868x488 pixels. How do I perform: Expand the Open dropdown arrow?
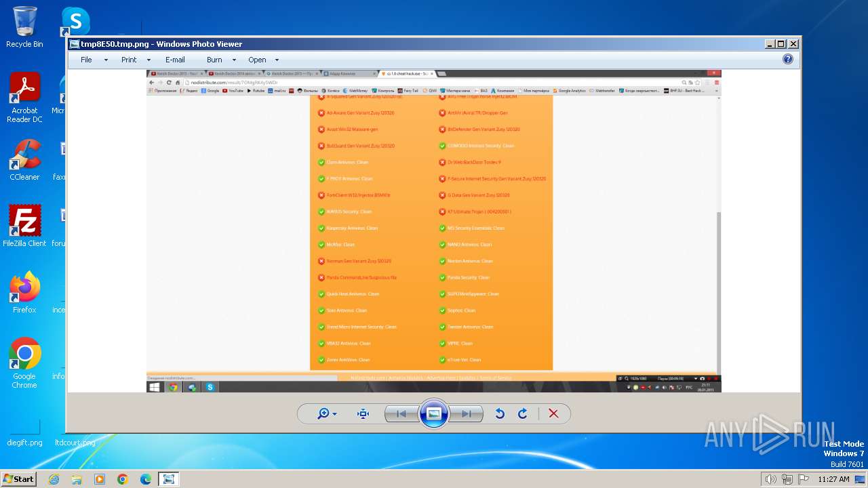(x=277, y=60)
